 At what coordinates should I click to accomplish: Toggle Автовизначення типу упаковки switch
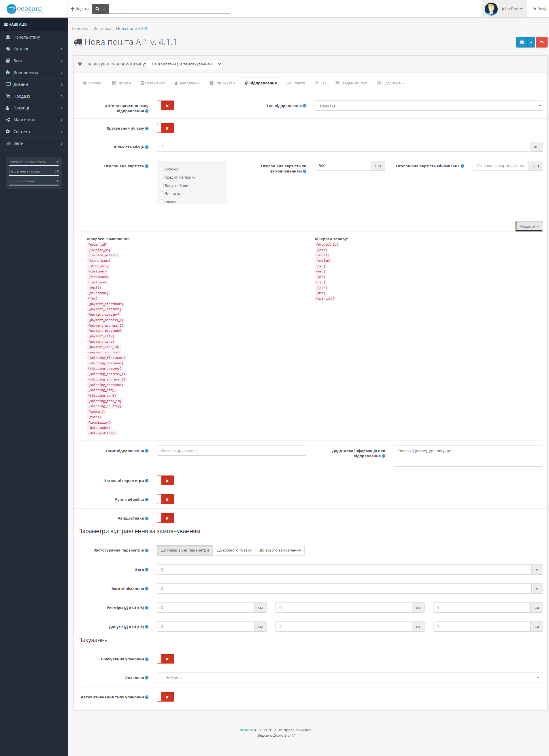click(x=165, y=697)
